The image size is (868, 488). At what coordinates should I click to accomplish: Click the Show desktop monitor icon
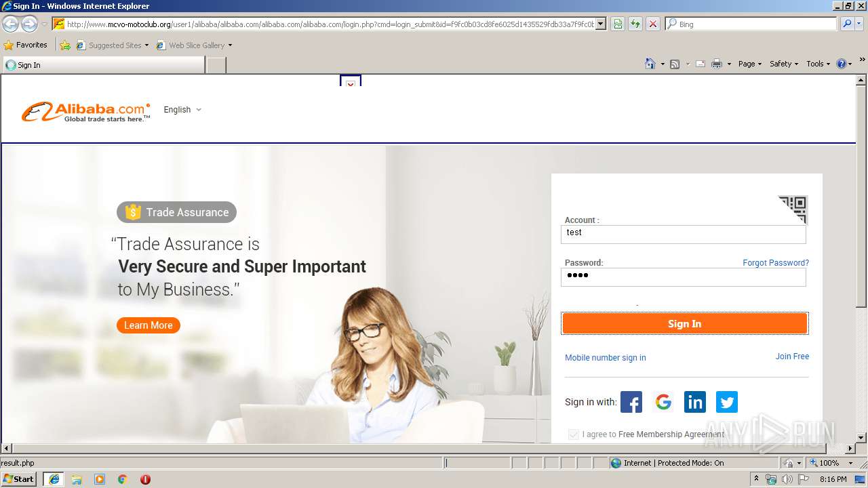pos(860,479)
